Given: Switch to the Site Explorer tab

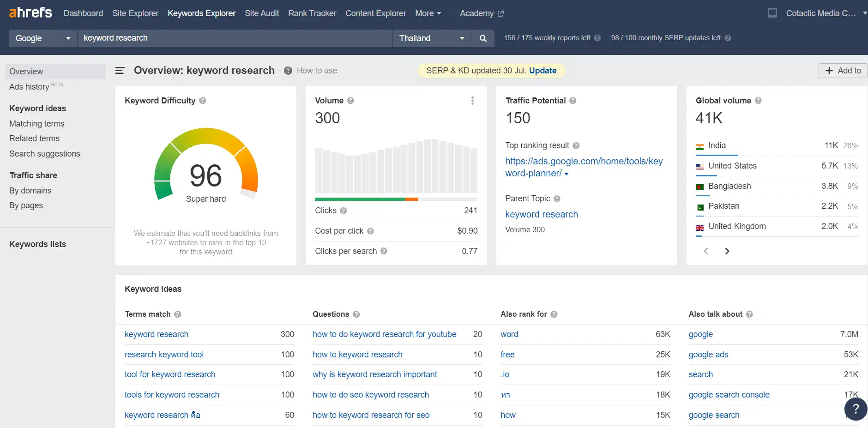Looking at the screenshot, I should point(135,13).
